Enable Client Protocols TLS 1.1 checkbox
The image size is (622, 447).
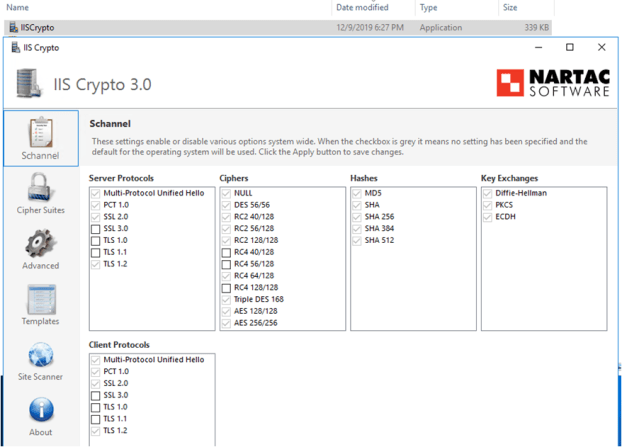(95, 419)
